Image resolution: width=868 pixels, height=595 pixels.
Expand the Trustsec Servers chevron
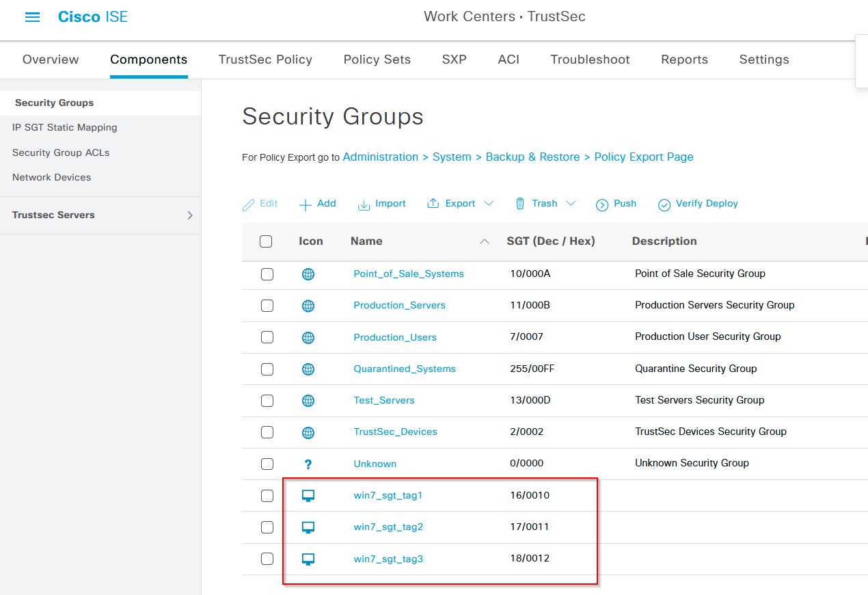tap(190, 215)
